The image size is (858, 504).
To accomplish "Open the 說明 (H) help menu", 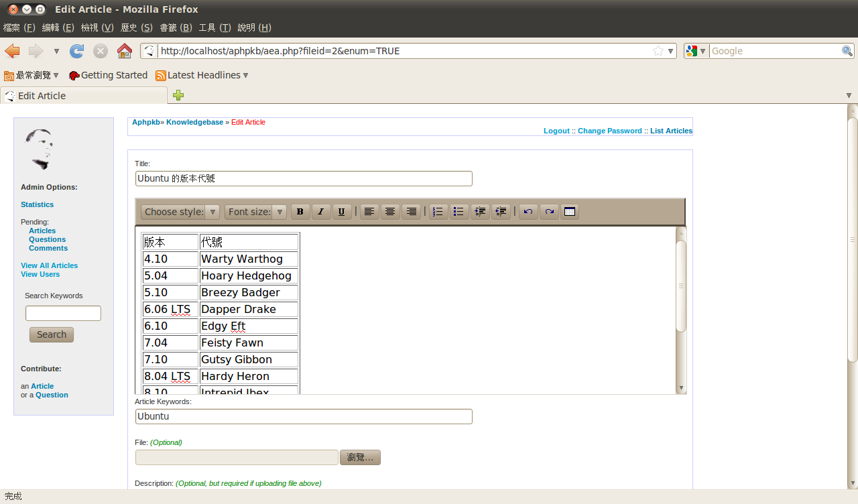I will pyautogui.click(x=255, y=27).
